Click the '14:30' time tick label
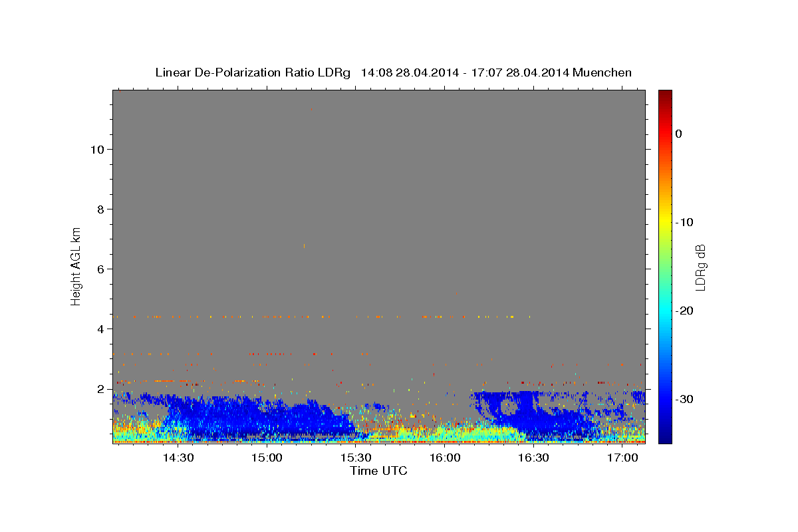The width and height of the screenshot is (798, 532). click(178, 458)
